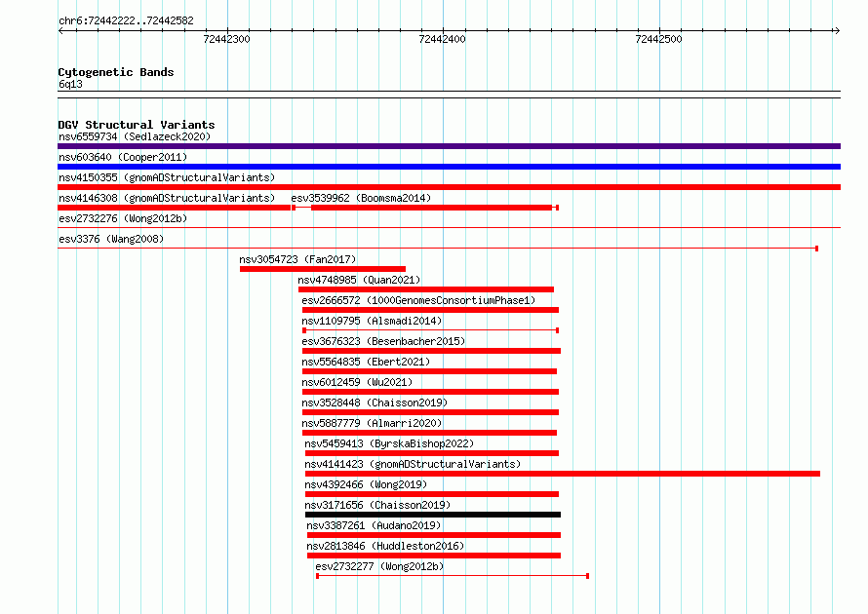868x614 pixels.
Task: Select the blue nsv603640 variant bar
Action: [449, 167]
